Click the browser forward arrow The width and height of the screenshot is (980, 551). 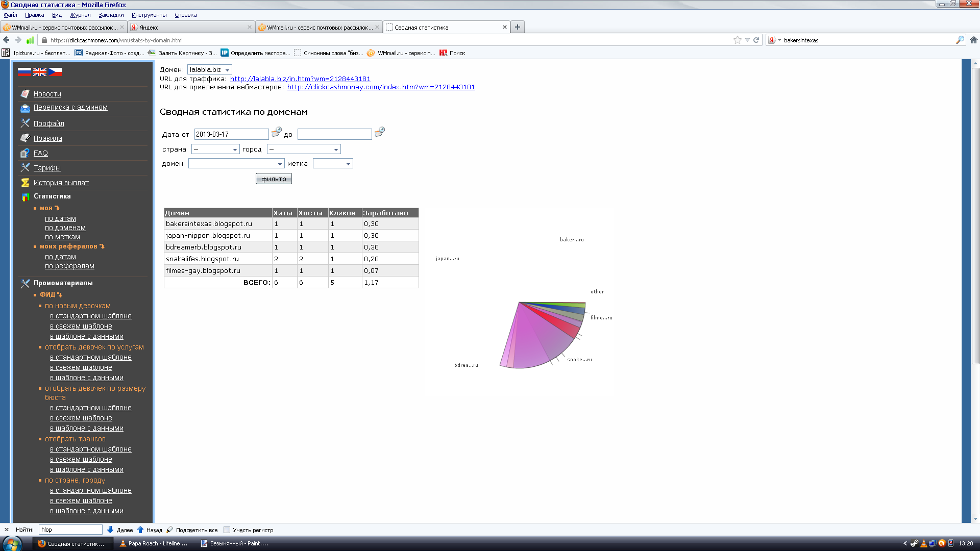point(18,40)
